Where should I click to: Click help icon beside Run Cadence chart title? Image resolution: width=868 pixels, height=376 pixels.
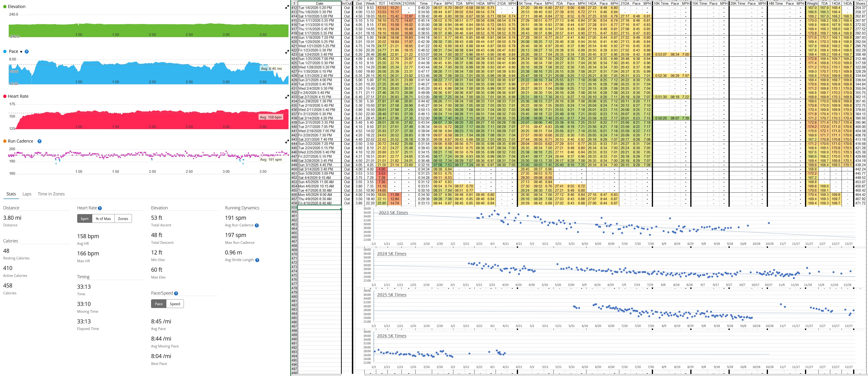[39, 141]
